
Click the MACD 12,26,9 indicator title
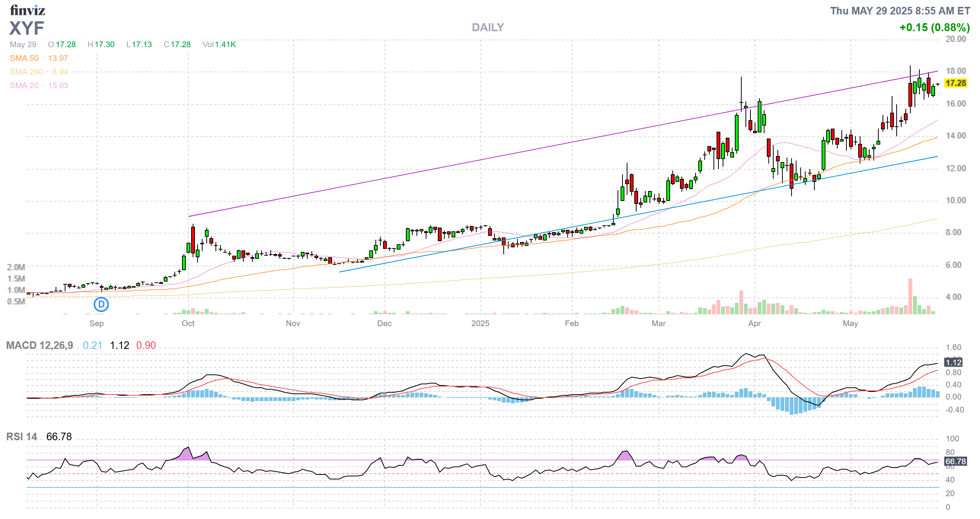click(x=40, y=345)
